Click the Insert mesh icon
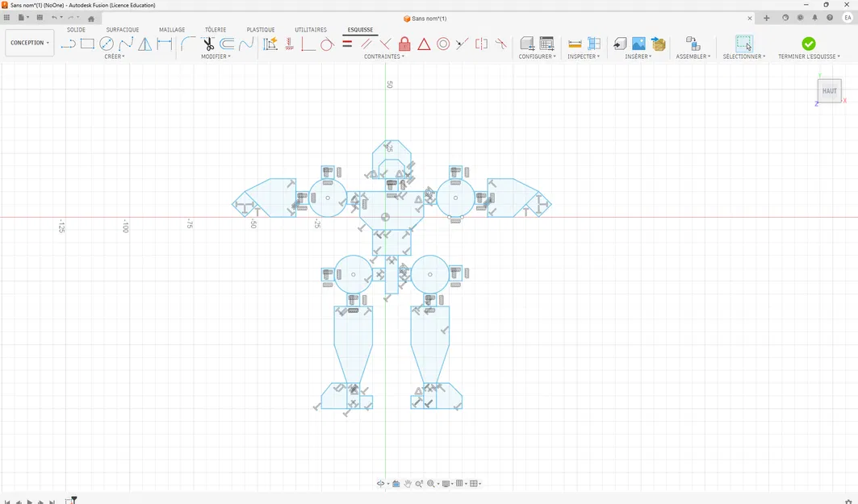The height and width of the screenshot is (504, 858). point(659,44)
